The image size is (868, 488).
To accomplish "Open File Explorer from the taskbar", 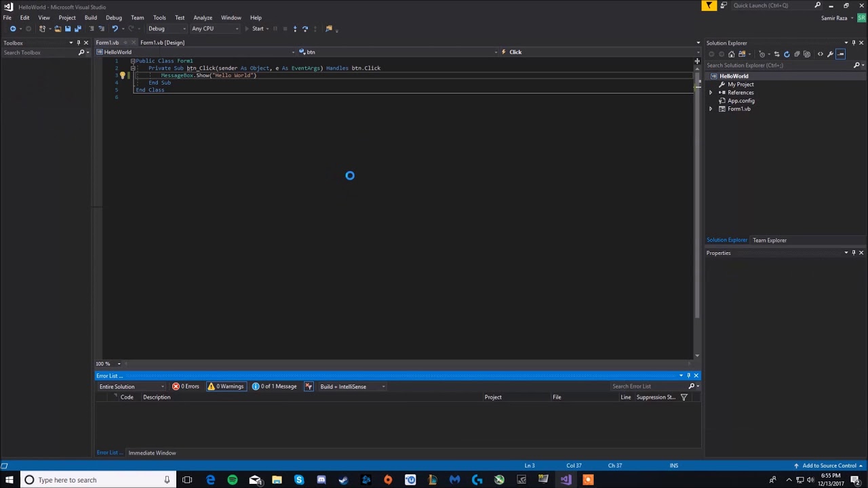I will [x=277, y=480].
